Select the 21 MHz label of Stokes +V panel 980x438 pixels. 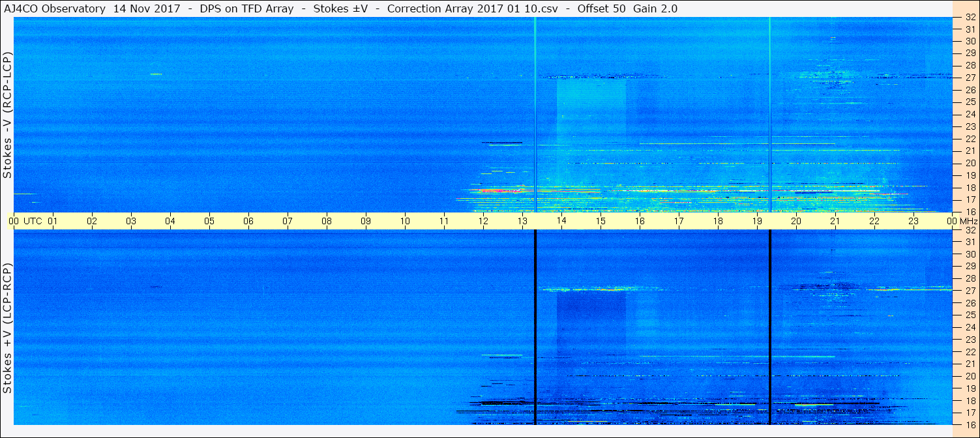point(970,364)
